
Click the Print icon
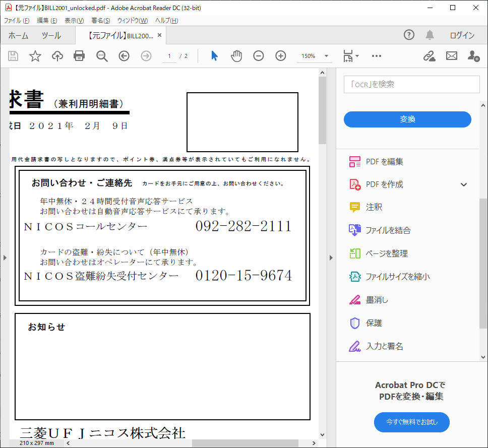[79, 56]
